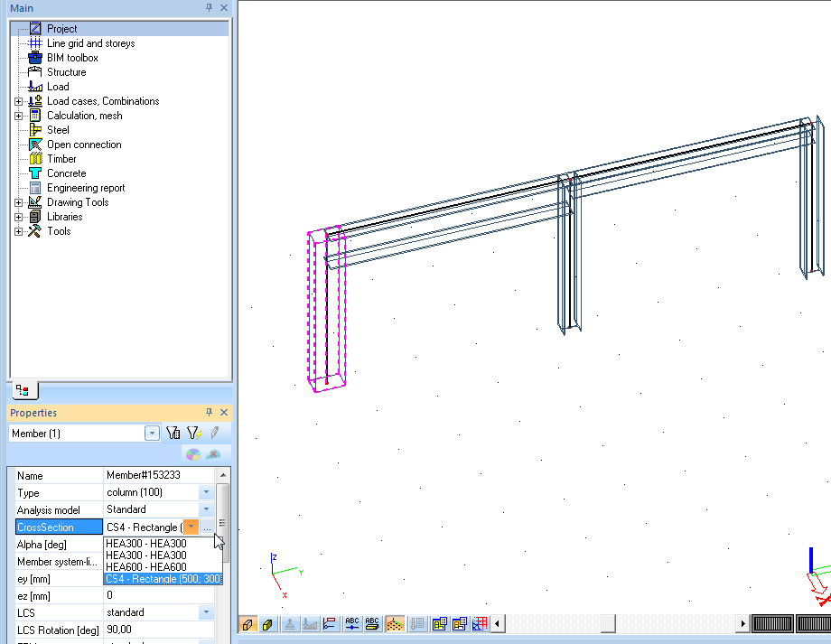Select HEA600 - HEA600 from list
This screenshot has height=644, width=831.
click(145, 567)
